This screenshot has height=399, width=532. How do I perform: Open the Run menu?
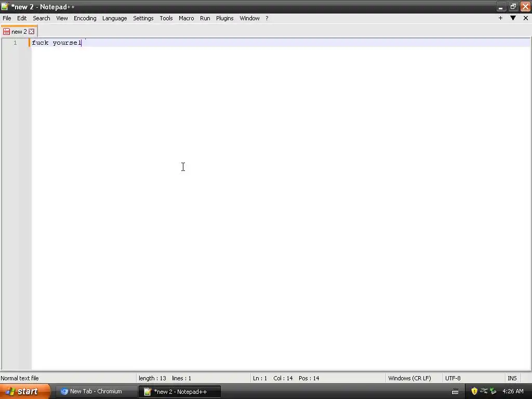tap(205, 18)
